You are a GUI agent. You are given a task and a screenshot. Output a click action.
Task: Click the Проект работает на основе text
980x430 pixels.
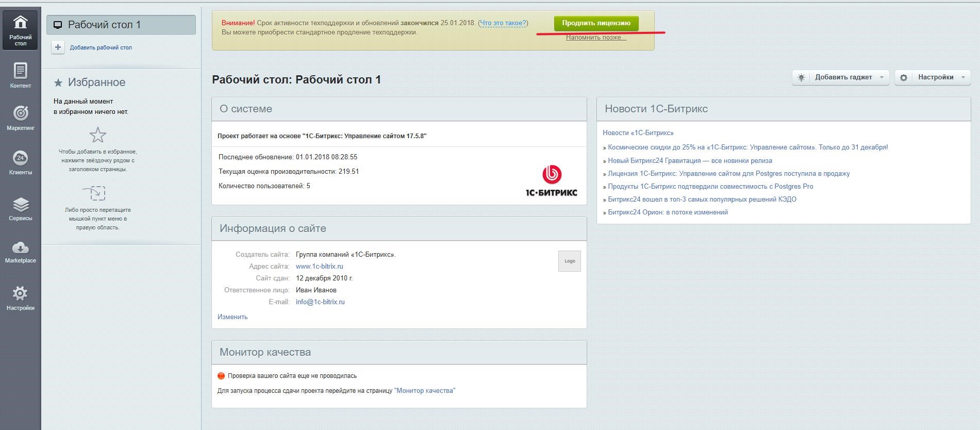322,136
